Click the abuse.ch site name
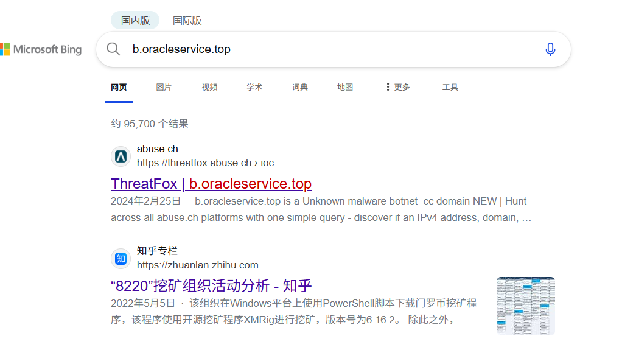This screenshot has height=364, width=622. coord(158,149)
